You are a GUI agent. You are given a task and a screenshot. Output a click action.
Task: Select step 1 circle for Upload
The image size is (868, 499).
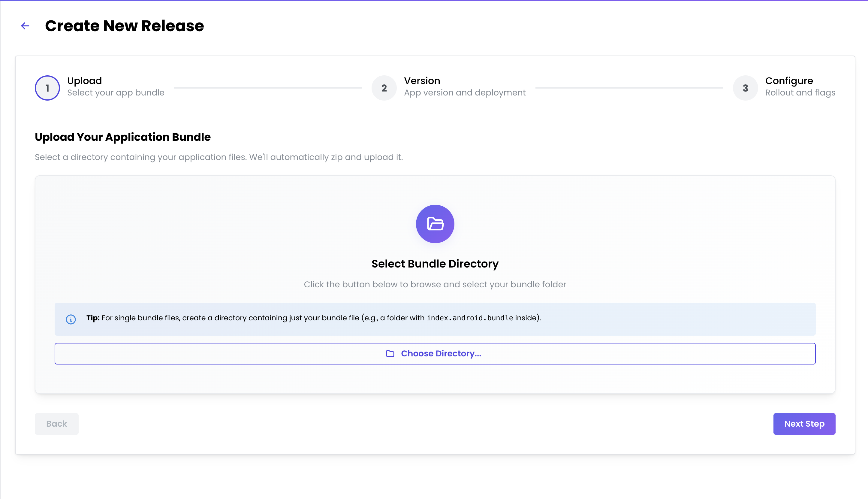[47, 88]
